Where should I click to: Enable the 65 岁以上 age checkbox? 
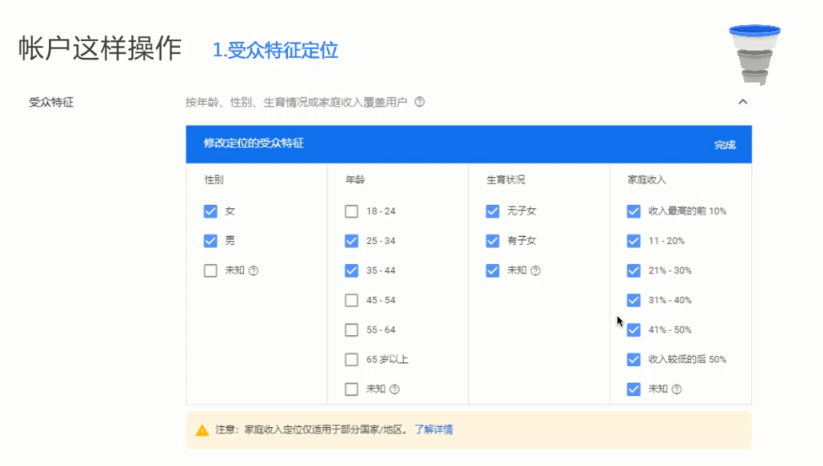(352, 359)
